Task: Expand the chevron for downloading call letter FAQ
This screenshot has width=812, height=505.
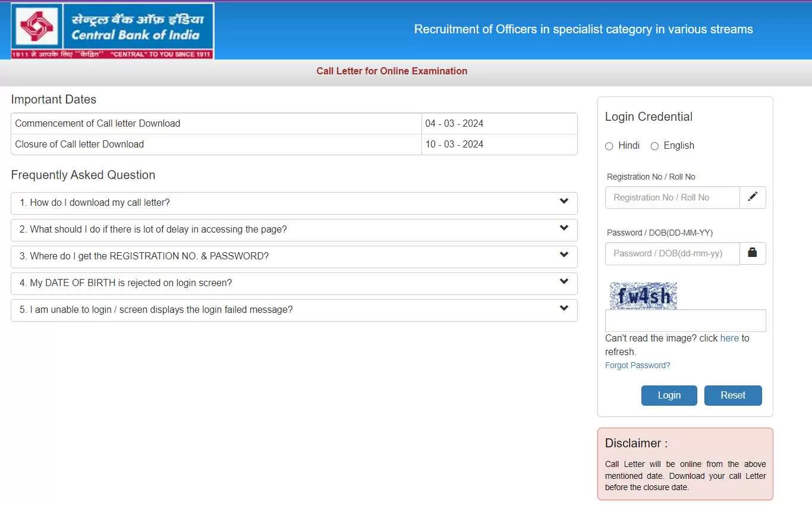Action: (x=564, y=202)
